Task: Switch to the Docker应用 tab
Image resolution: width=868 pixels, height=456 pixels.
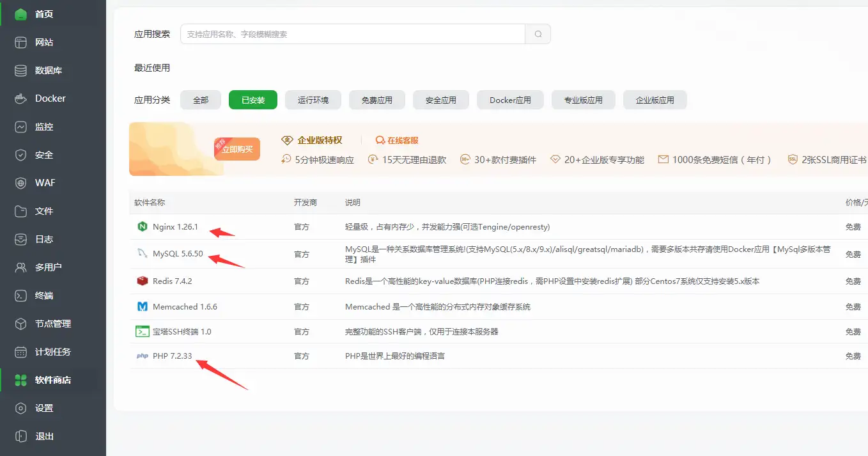Action: pyautogui.click(x=509, y=99)
